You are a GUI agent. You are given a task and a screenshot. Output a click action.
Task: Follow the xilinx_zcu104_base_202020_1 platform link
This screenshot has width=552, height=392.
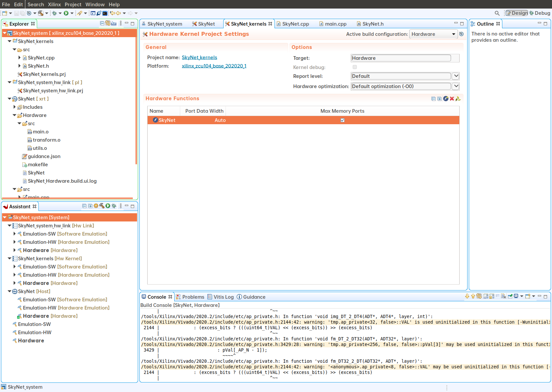(214, 66)
